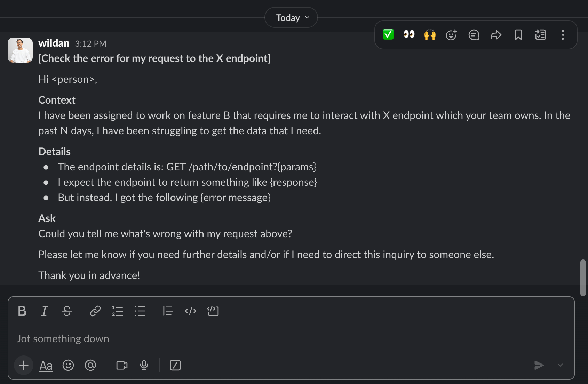Focus the 'Jot something down' message field
This screenshot has height=384, width=588.
pos(291,338)
